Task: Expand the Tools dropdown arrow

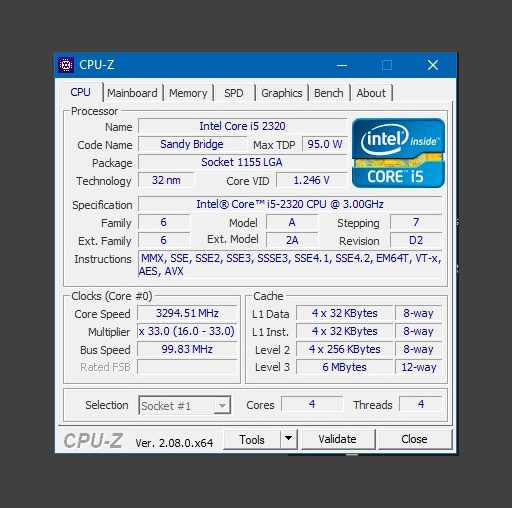Action: pyautogui.click(x=289, y=439)
